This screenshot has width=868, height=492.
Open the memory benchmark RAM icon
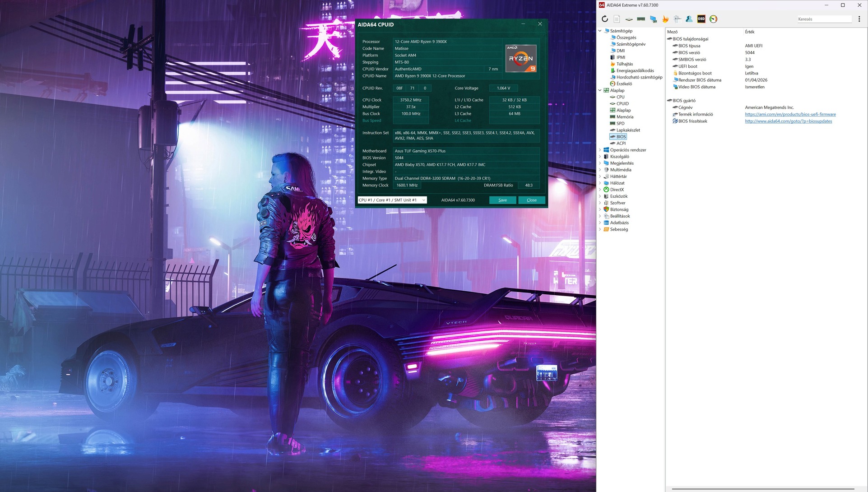(641, 19)
